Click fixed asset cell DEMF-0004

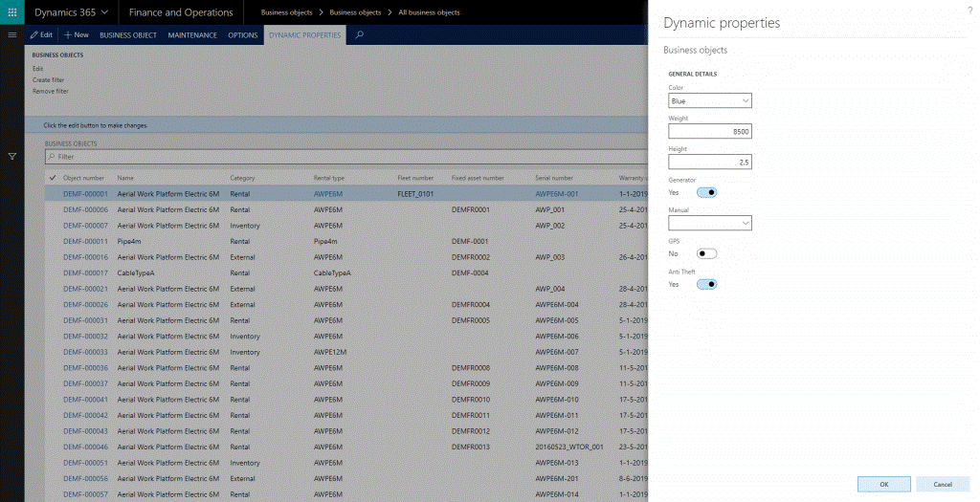(x=470, y=273)
